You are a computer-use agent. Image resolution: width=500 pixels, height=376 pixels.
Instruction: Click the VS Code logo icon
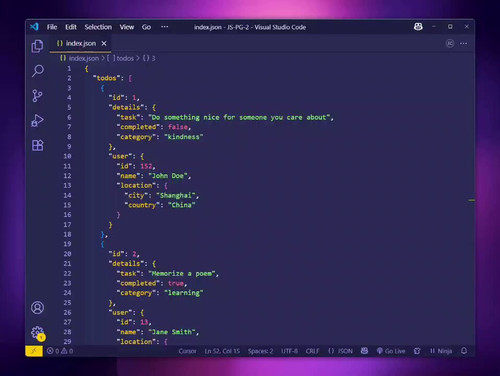pos(34,27)
